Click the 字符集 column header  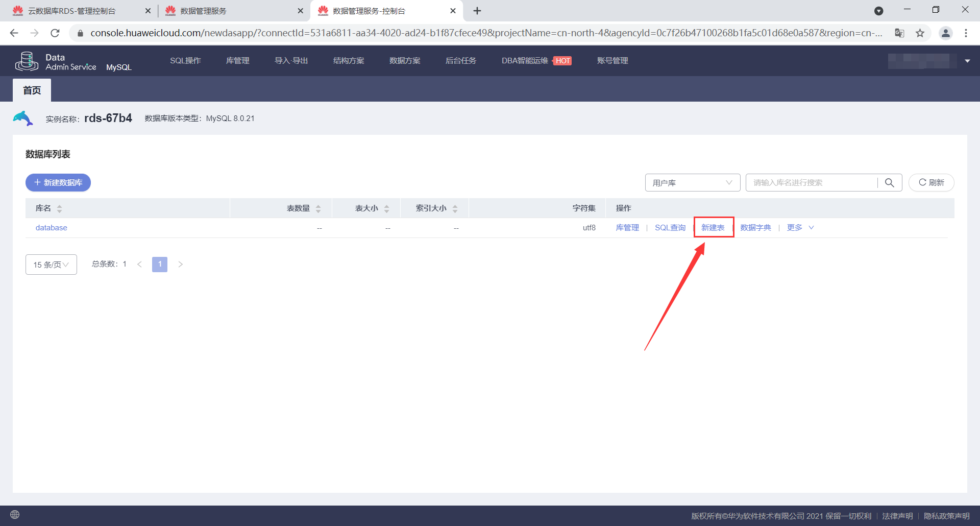pyautogui.click(x=584, y=208)
